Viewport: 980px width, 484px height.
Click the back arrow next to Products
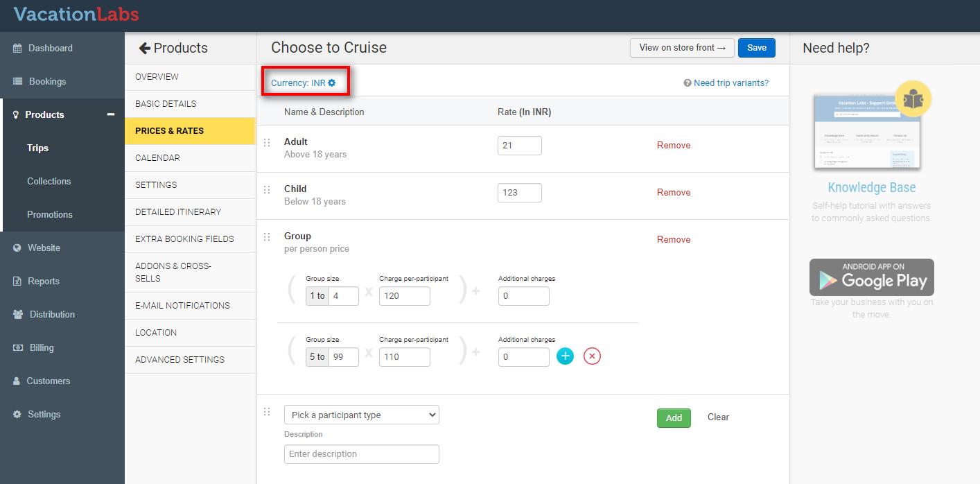coord(144,48)
